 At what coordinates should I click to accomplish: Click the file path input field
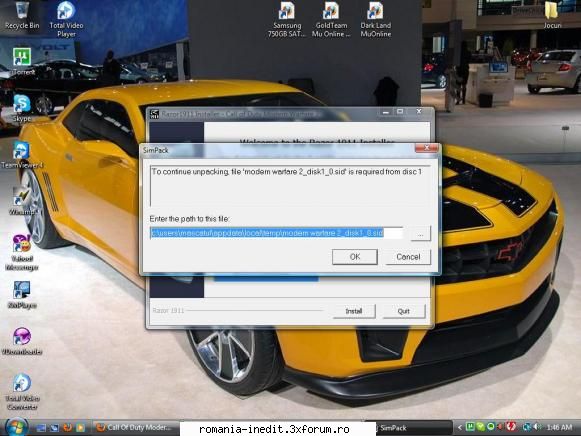tap(276, 233)
